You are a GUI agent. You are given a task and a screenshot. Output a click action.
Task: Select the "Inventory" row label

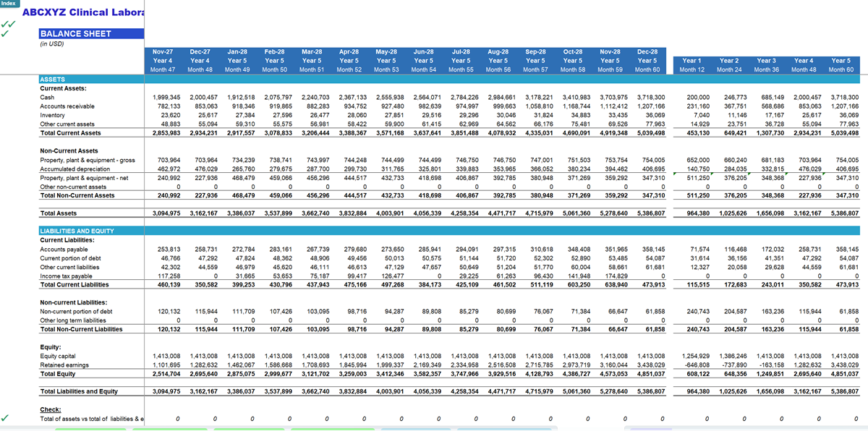coord(53,115)
